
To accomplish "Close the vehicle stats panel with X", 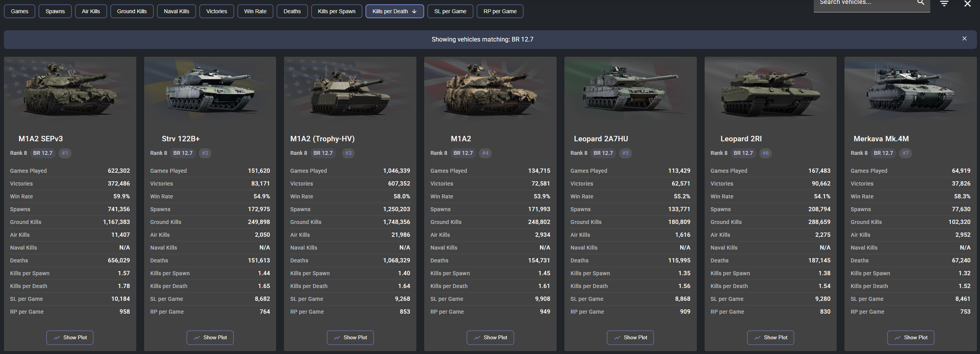I will pyautogui.click(x=968, y=3).
